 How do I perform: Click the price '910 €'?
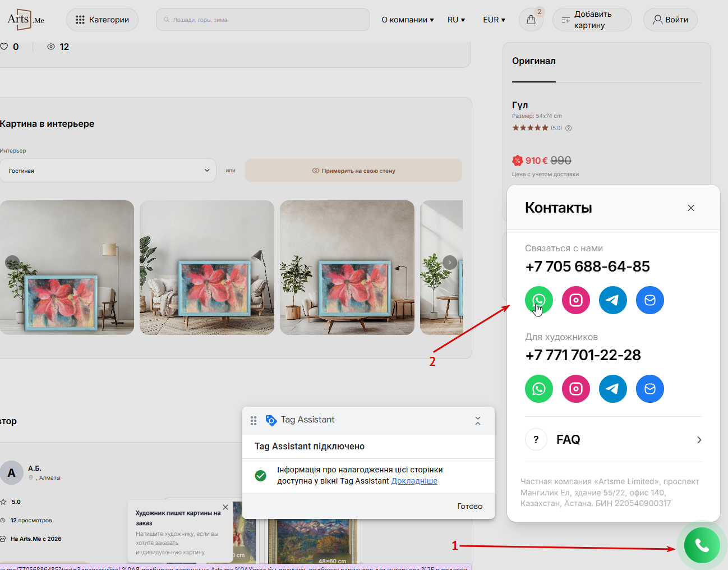(537, 160)
